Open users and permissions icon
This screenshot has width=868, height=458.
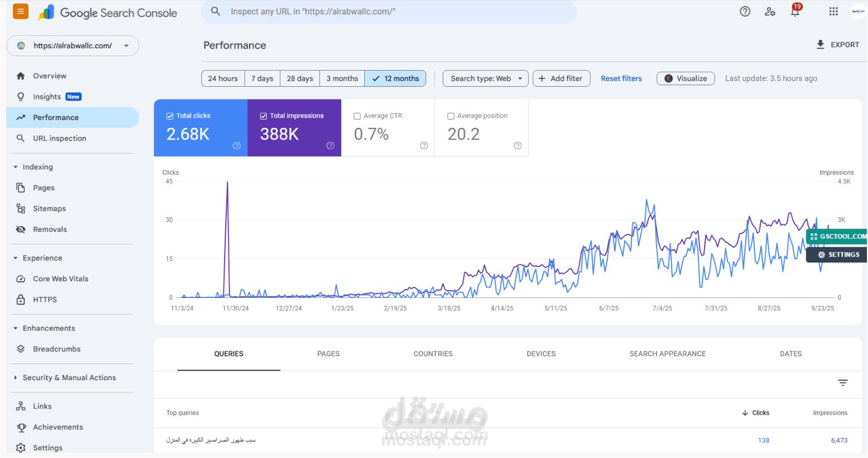(x=770, y=11)
